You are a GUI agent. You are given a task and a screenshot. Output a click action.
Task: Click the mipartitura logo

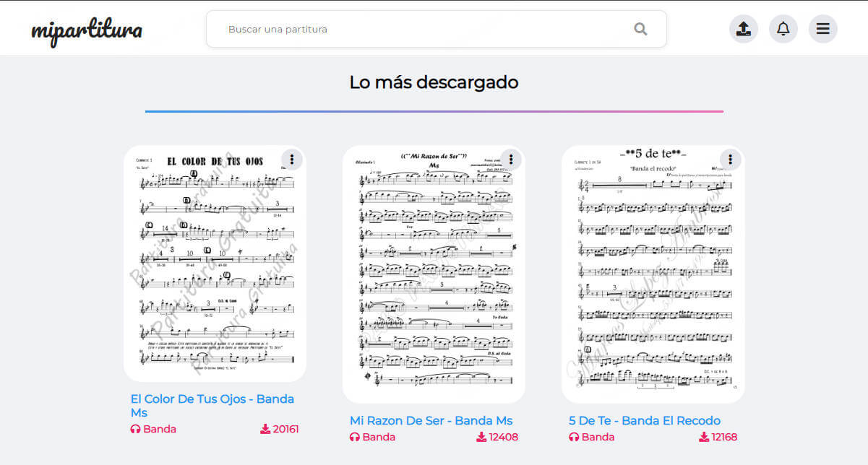[x=86, y=30]
